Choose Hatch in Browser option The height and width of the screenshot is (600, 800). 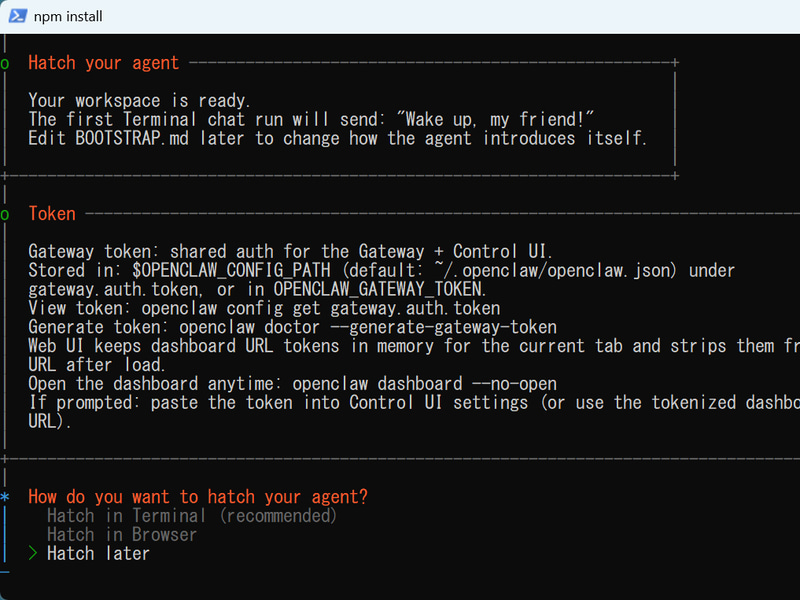click(121, 535)
